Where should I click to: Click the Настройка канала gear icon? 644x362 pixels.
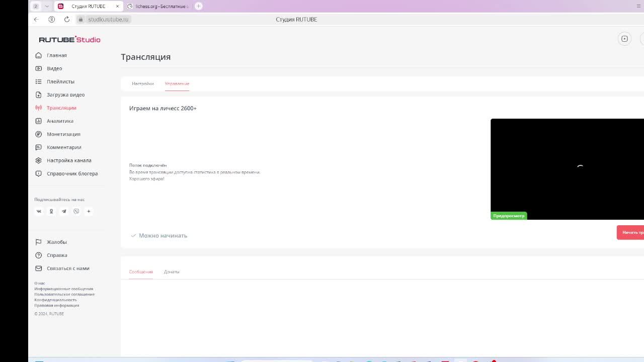pos(38,160)
